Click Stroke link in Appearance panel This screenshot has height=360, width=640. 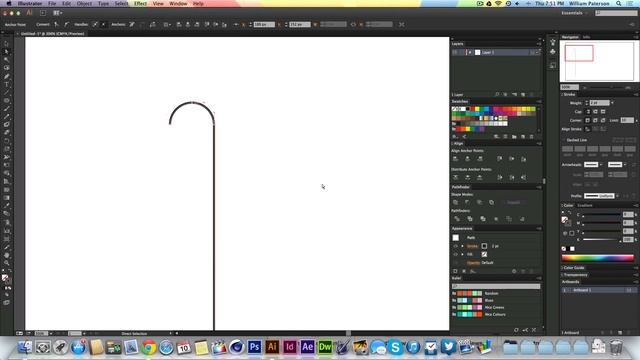point(472,246)
